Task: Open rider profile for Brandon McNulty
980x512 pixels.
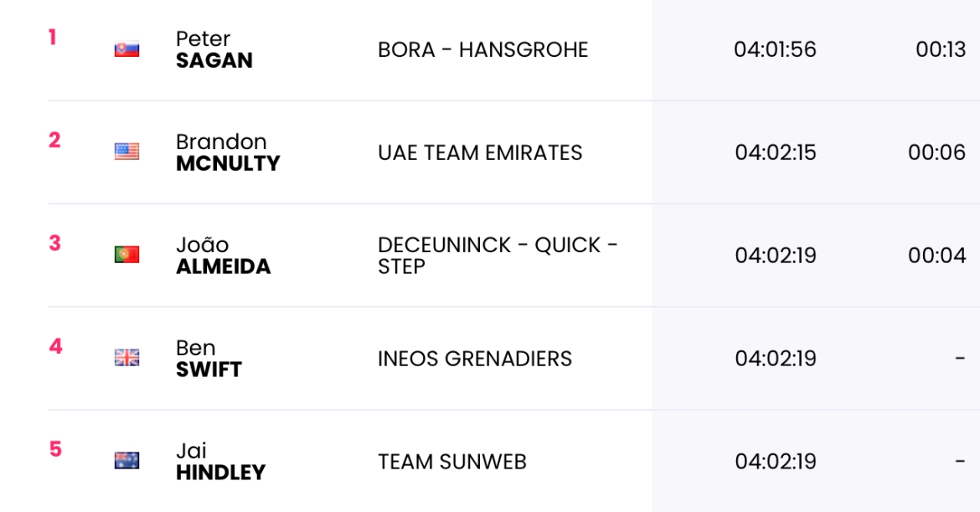Action: [x=228, y=153]
